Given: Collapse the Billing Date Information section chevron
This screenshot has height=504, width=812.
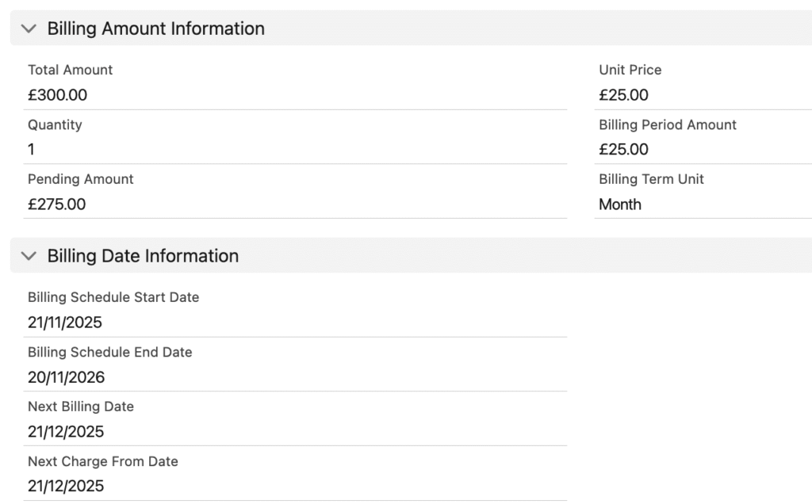Looking at the screenshot, I should 29,256.
